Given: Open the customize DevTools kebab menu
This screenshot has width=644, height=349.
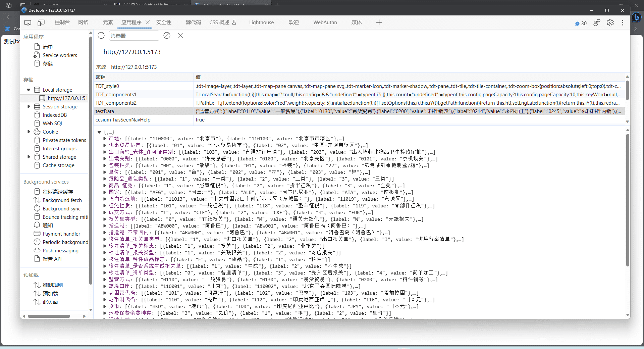Looking at the screenshot, I should click(623, 23).
